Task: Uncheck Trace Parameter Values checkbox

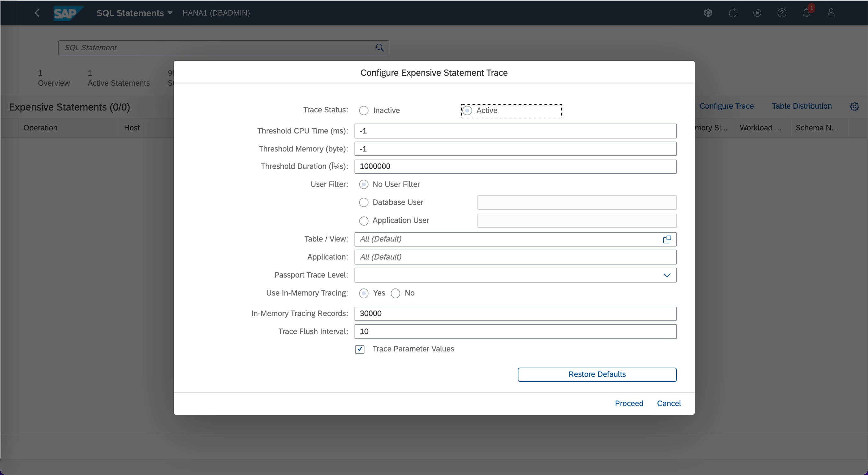Action: click(x=359, y=349)
